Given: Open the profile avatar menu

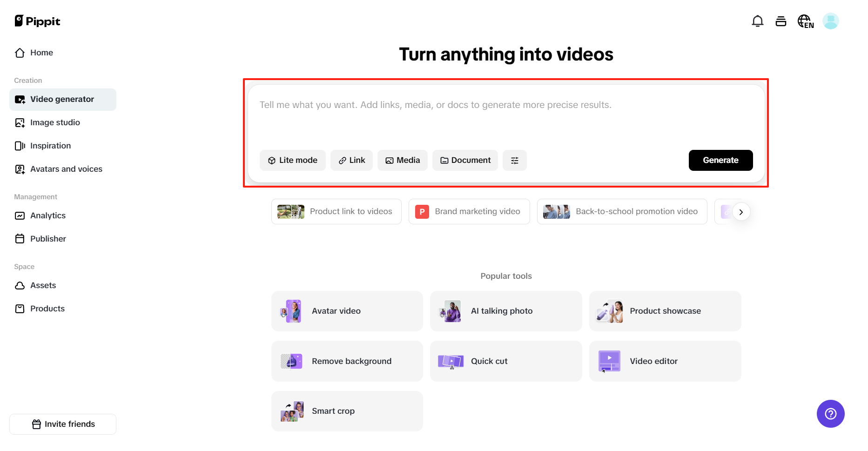Looking at the screenshot, I should point(831,21).
